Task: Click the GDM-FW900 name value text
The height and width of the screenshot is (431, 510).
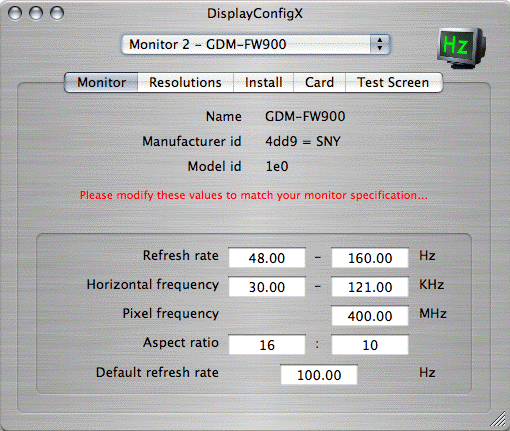Action: (305, 116)
